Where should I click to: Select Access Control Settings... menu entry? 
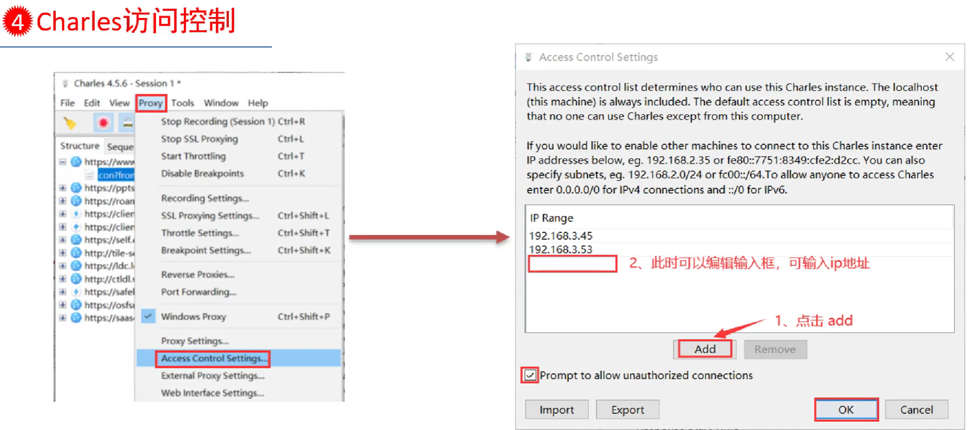pos(238,358)
